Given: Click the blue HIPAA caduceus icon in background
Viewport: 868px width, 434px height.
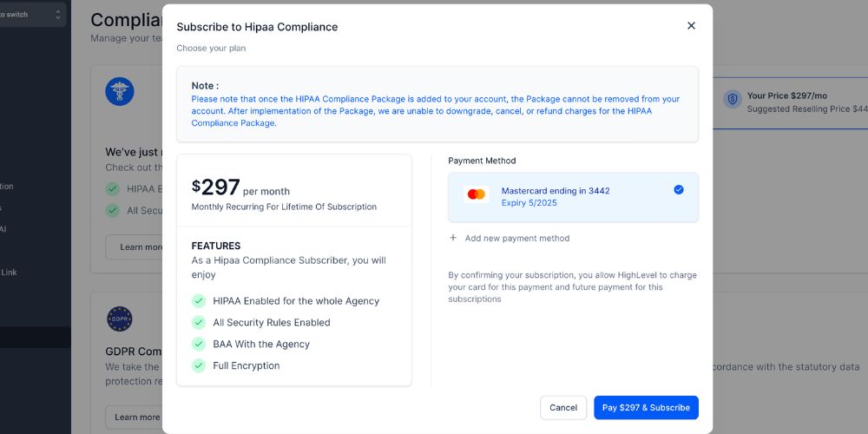Looking at the screenshot, I should pyautogui.click(x=120, y=91).
